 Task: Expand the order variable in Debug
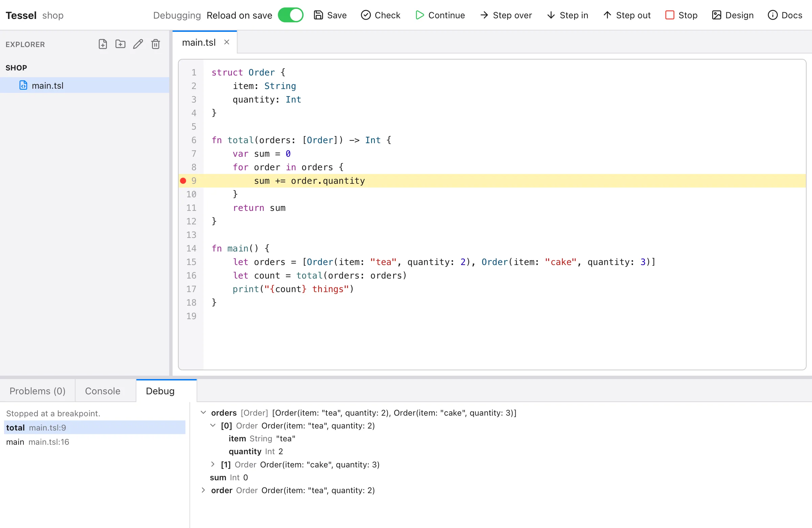pyautogui.click(x=203, y=490)
